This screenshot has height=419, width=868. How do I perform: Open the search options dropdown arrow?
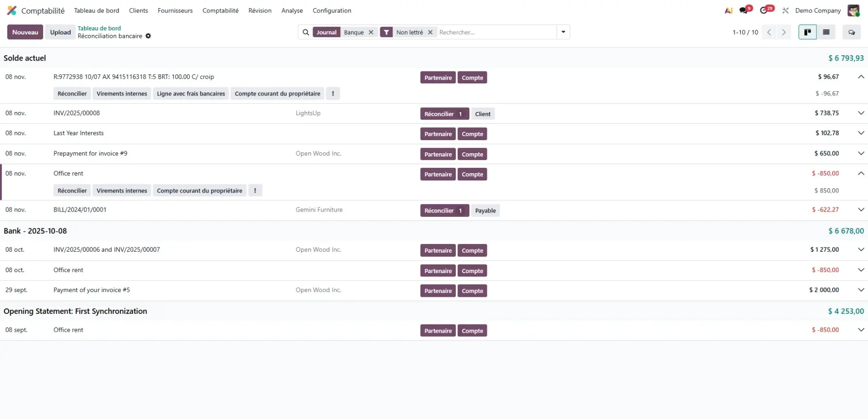pyautogui.click(x=563, y=32)
